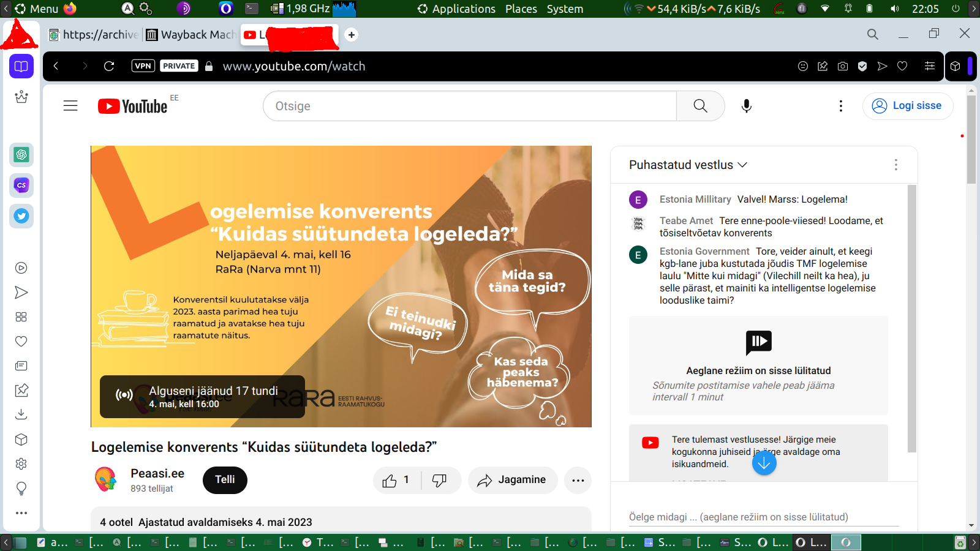Open the Peaasi.ee channel link
The image size is (980, 551).
point(157,473)
